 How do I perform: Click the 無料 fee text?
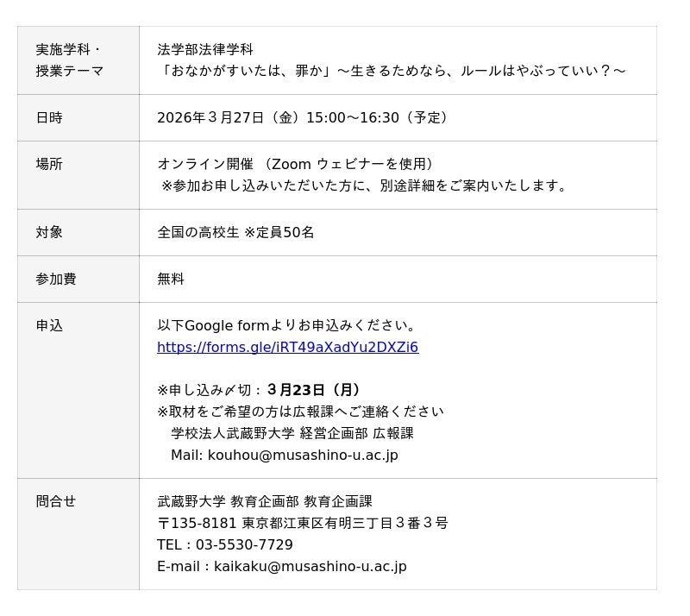point(171,280)
